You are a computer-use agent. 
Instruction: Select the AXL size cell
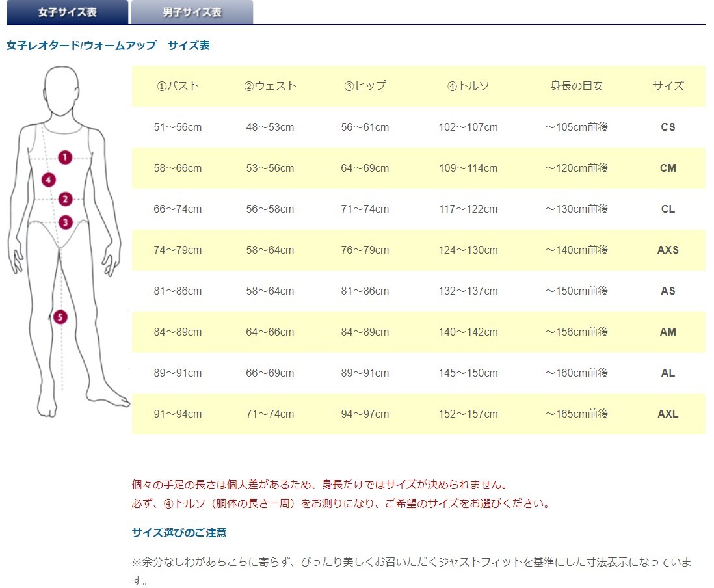point(668,414)
